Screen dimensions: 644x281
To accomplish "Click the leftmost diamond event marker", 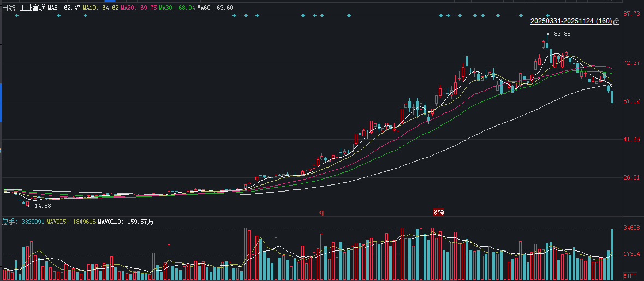I will 16,15.
